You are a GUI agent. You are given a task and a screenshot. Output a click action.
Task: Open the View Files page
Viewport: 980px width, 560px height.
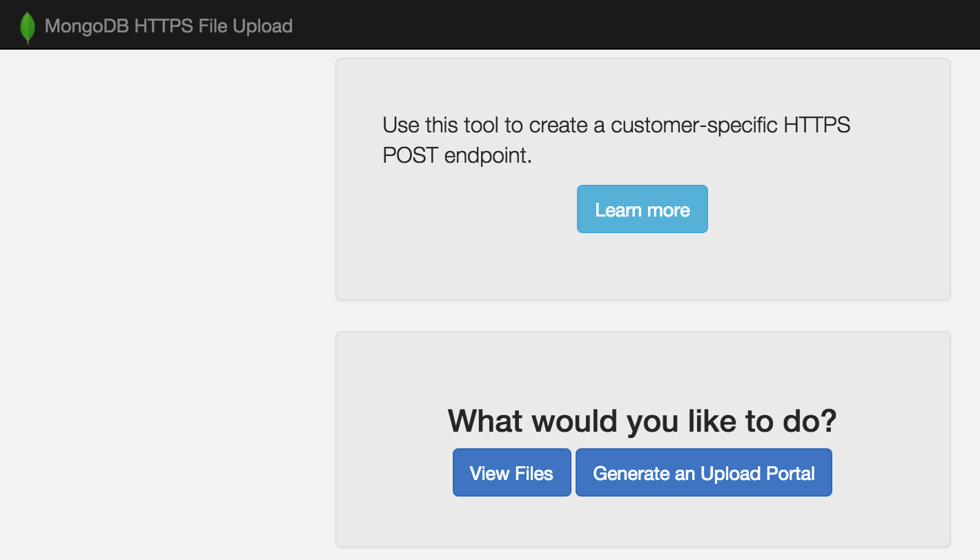click(511, 472)
